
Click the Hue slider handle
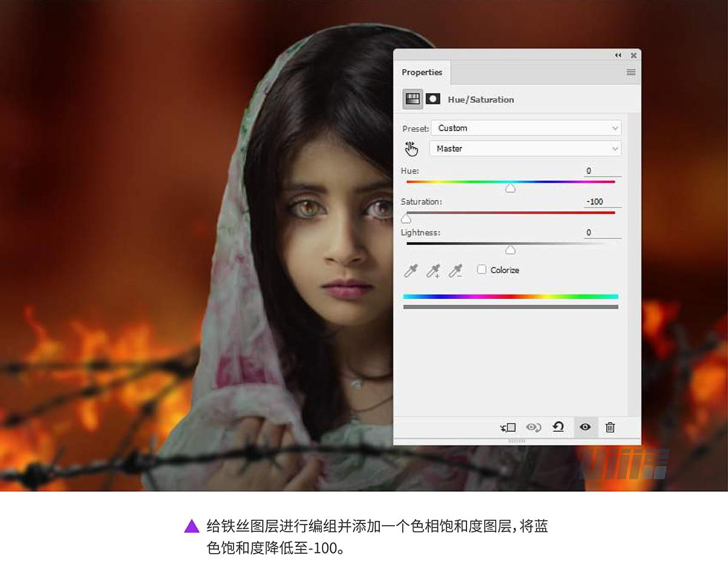coord(511,189)
